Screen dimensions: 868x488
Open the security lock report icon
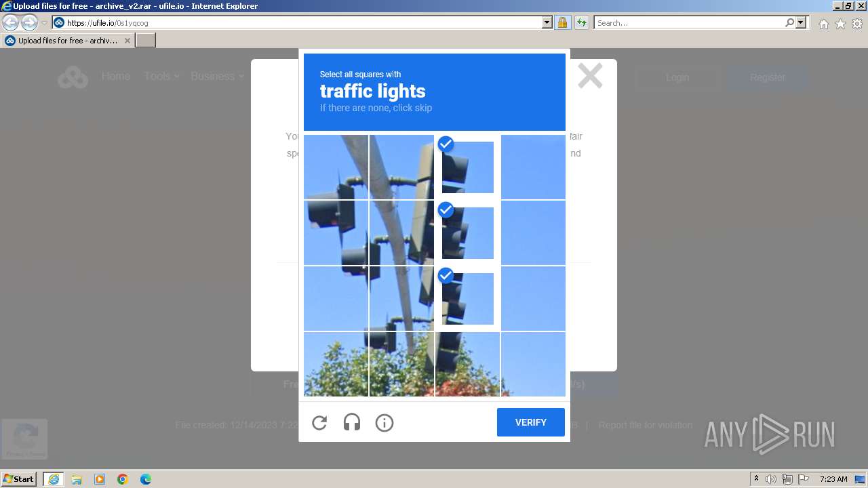[x=562, y=23]
